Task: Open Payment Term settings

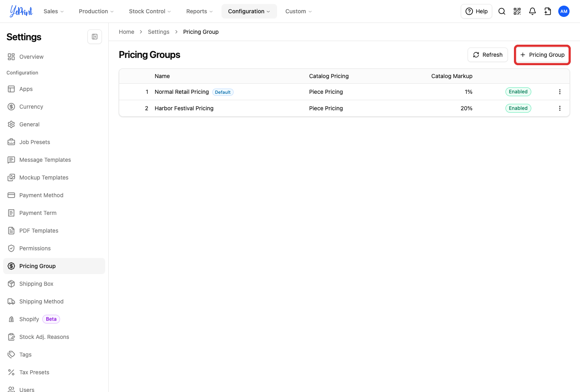Action: 54,213
